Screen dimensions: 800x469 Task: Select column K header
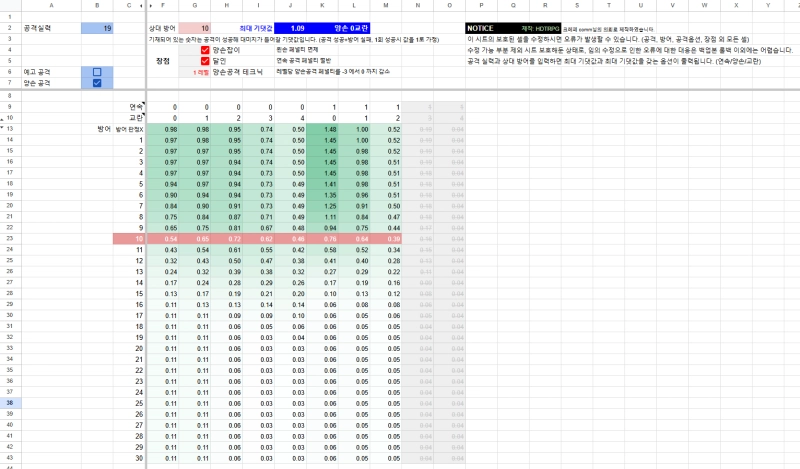click(322, 5)
